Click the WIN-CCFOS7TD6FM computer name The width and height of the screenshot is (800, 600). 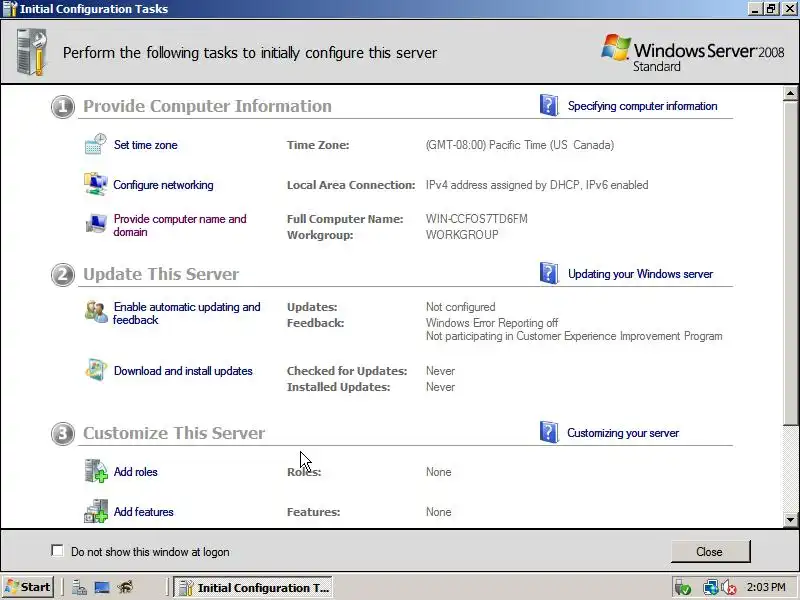click(477, 219)
